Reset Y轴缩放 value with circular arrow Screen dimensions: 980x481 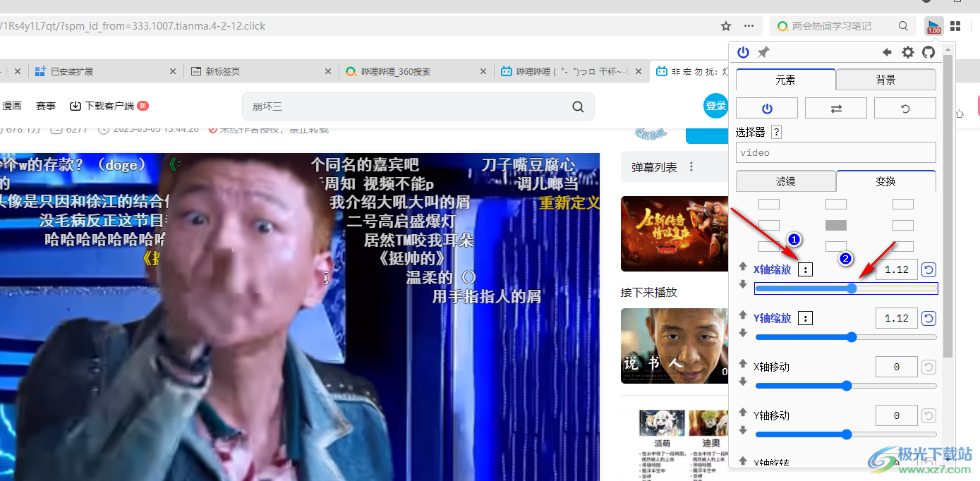click(x=929, y=318)
